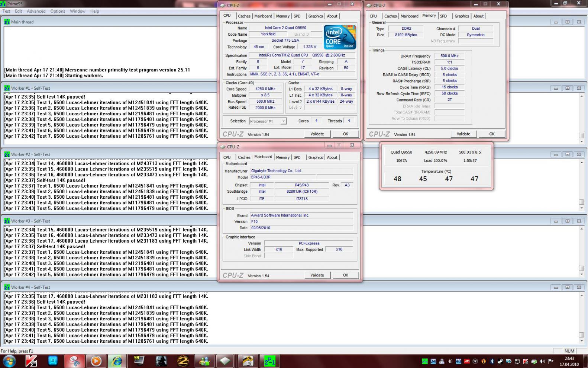This screenshot has width=588, height=368.
Task: Open the Window menu in Prime95
Action: point(78,11)
